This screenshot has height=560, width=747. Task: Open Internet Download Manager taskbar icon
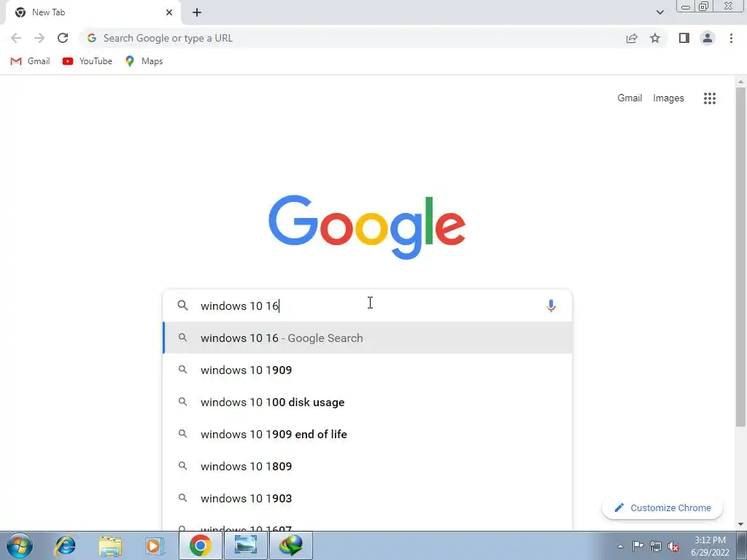click(x=291, y=545)
